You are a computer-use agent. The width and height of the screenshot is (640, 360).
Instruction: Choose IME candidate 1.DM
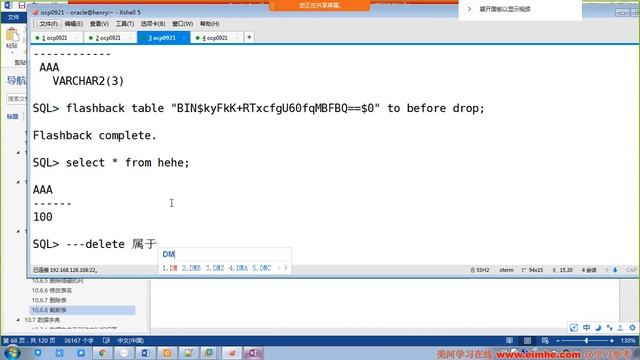tap(170, 268)
